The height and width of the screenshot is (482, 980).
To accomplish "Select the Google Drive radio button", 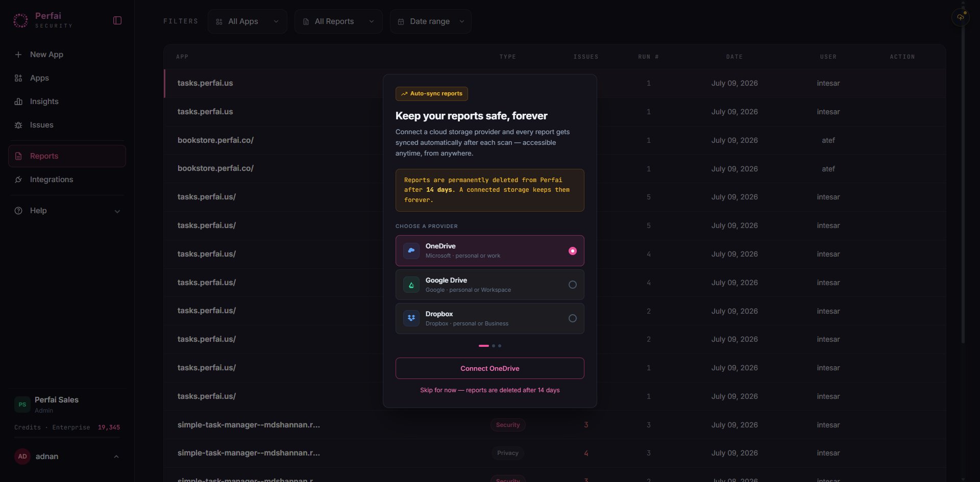I will tap(573, 285).
